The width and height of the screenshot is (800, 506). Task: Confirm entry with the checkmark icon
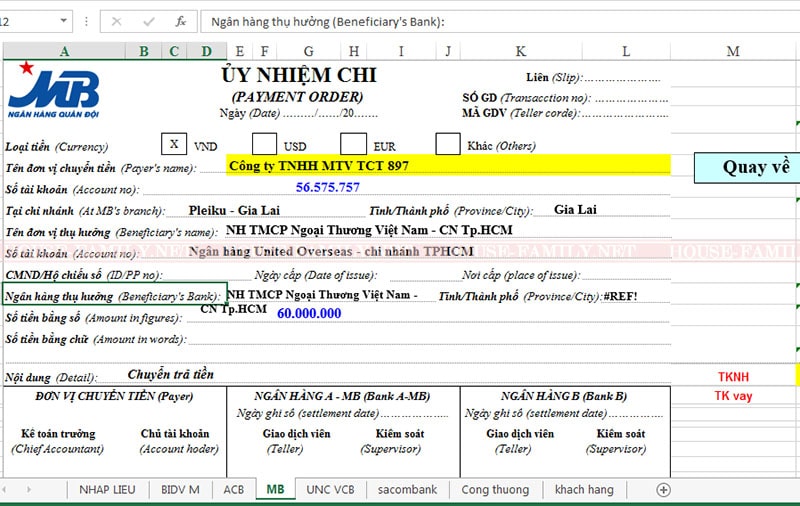click(149, 21)
